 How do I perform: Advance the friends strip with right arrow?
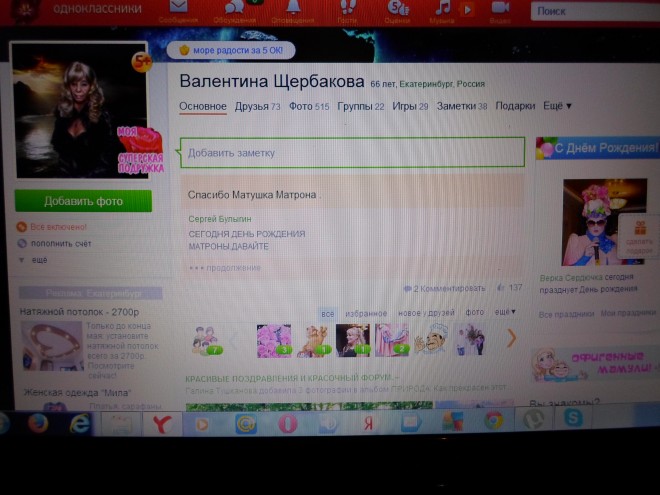(x=511, y=338)
